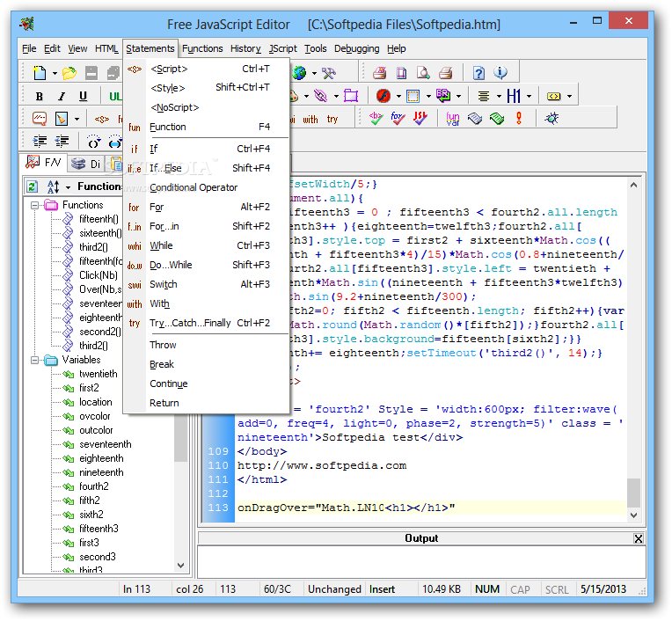
Task: Click the red exclamation mark toolbar icon
Action: pyautogui.click(x=519, y=118)
